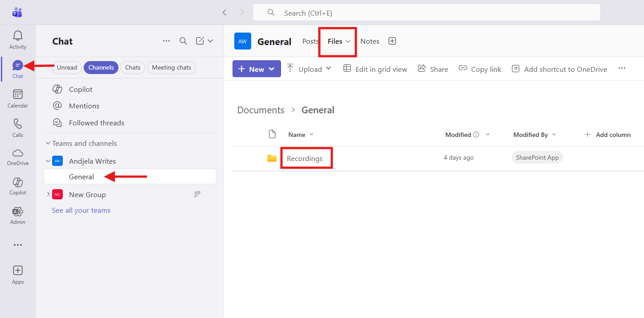Open the Apps store icon
Viewport: 644px width, 318px height.
pos(18,274)
